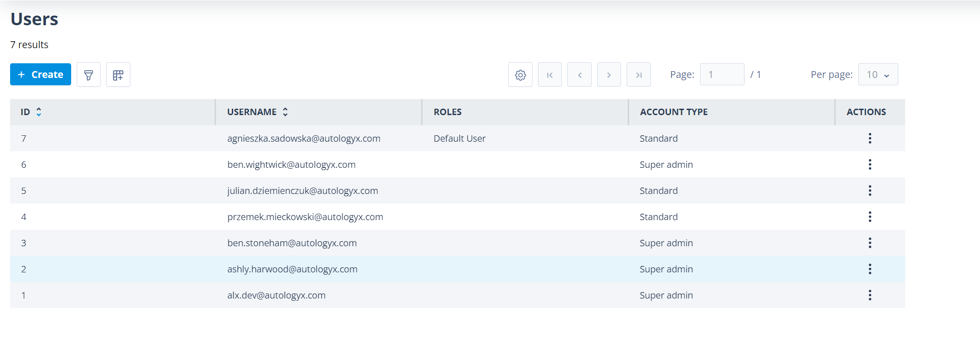
Task: Click Standard account type for julian.dziemienczuk
Action: pos(659,191)
